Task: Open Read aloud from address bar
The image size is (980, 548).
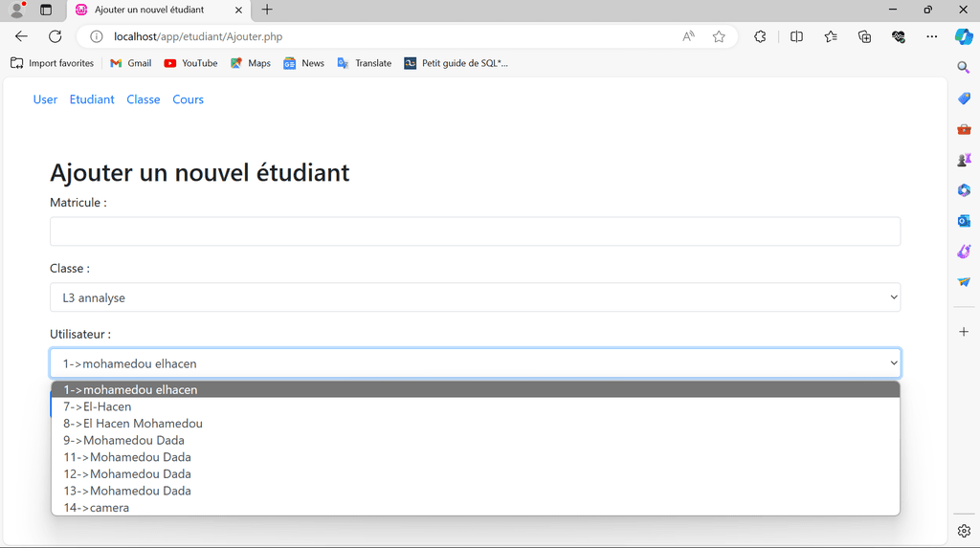Action: click(688, 36)
